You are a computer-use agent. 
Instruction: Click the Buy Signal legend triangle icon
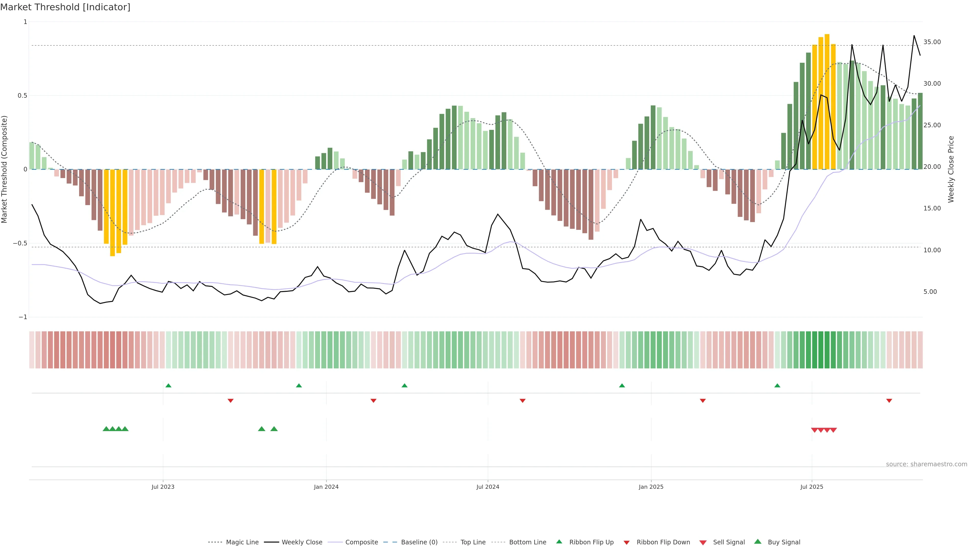(757, 542)
